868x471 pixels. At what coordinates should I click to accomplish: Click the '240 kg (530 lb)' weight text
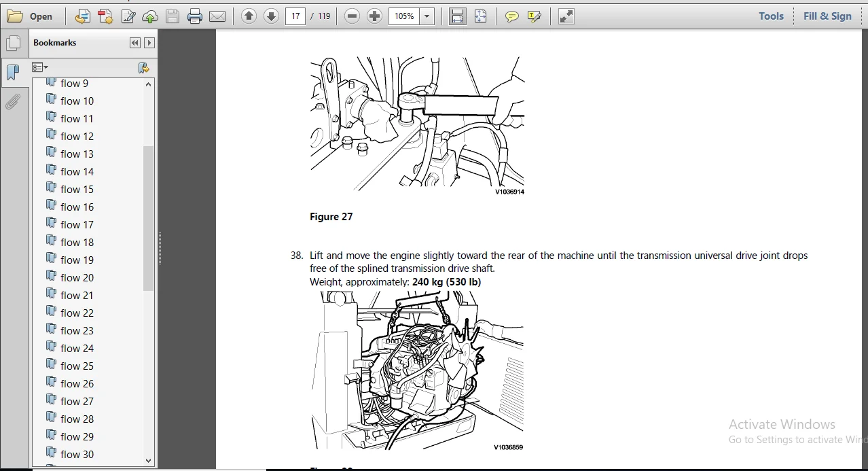(446, 281)
